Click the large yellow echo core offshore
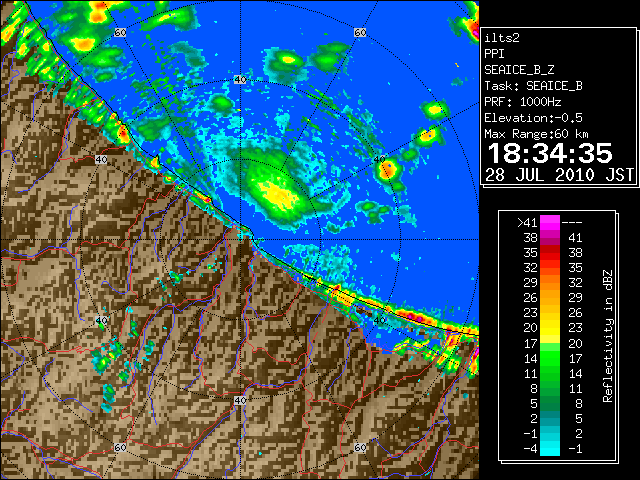 point(279,195)
